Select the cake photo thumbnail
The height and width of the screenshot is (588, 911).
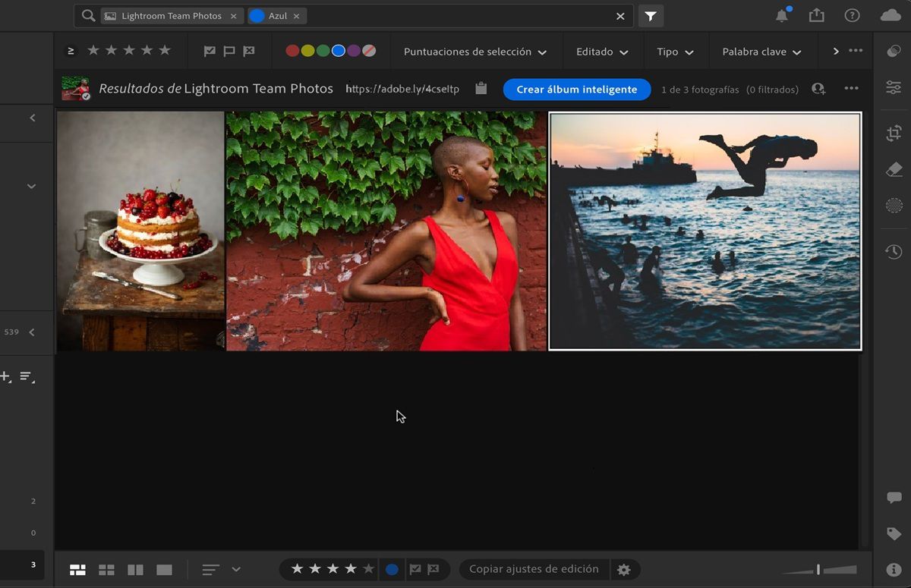tap(140, 231)
